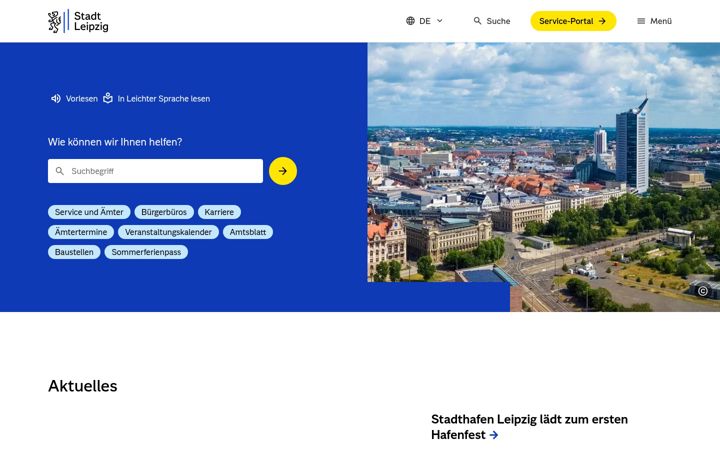
Task: Click the Vorlesen speaker icon
Action: pyautogui.click(x=56, y=98)
